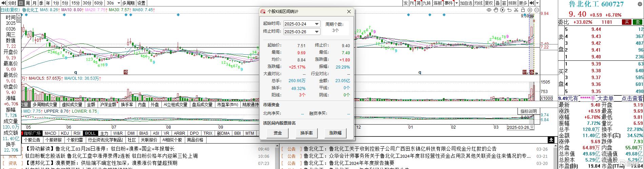The image size is (644, 169).
Task: Switch to 60分 minute chart
Action: [98, 3]
